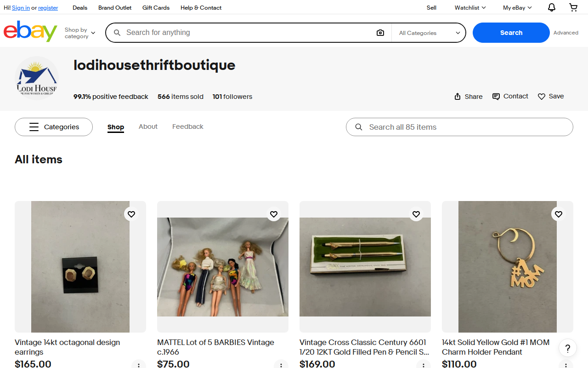This screenshot has height=368, width=588.
Task: Open the Barbie dolls photo
Action: (x=223, y=267)
